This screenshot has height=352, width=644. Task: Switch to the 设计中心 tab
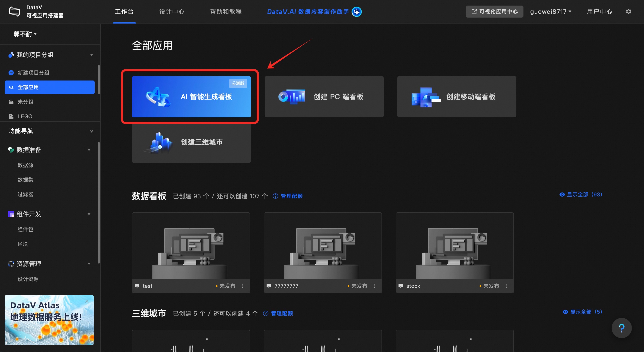tap(172, 12)
